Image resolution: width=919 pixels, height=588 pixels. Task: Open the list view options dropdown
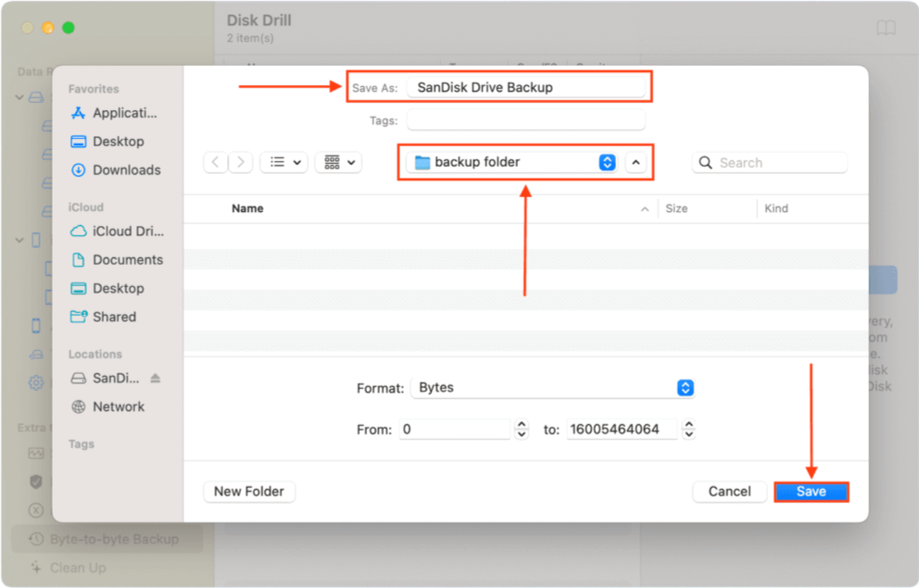pyautogui.click(x=285, y=162)
